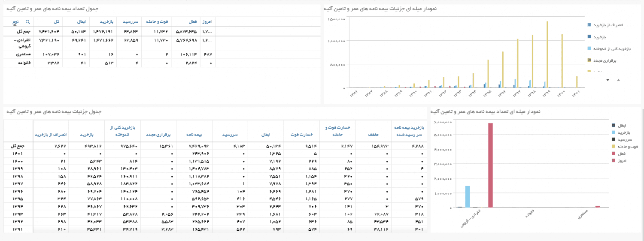This screenshot has height=241, width=644.
Task: Click the خسارت فوت و حادثه column header
Action: [x=338, y=131]
